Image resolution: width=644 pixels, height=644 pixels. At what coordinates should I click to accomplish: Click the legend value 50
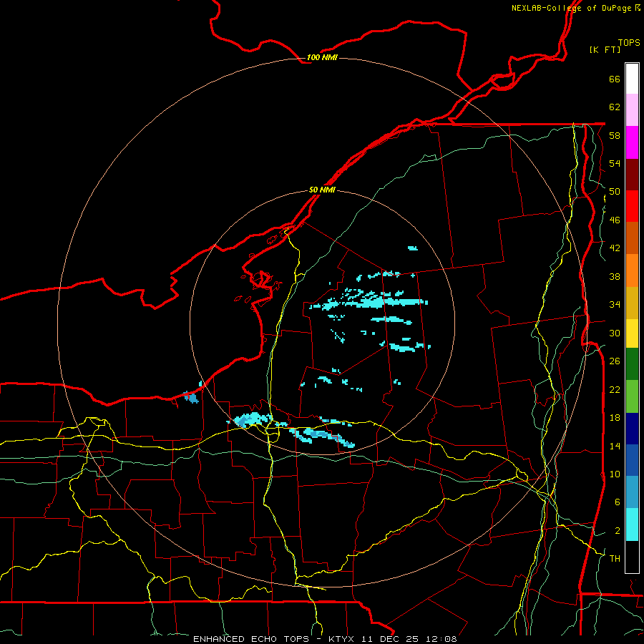pos(615,192)
